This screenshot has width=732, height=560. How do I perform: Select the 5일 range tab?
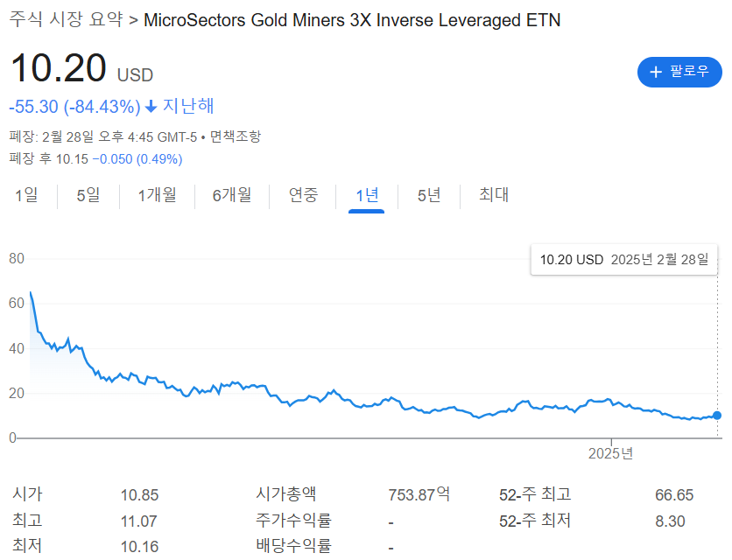pos(88,195)
